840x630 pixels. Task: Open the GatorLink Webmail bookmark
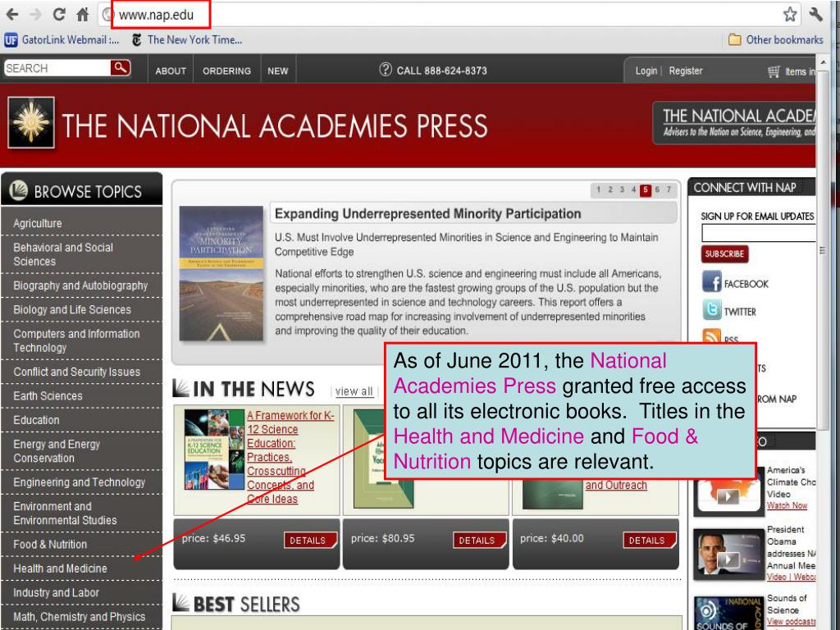(62, 39)
